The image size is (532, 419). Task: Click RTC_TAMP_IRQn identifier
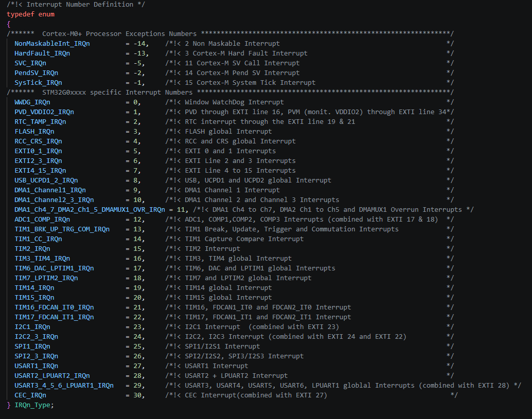click(40, 122)
